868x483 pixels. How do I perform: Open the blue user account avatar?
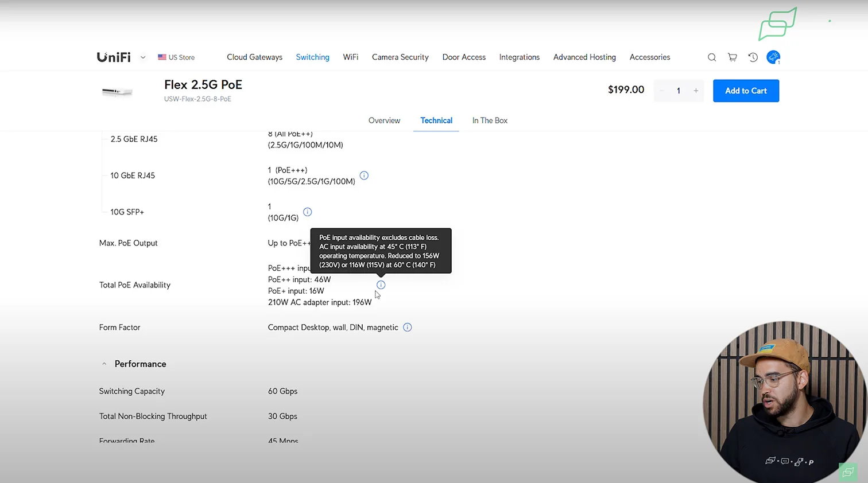(773, 57)
